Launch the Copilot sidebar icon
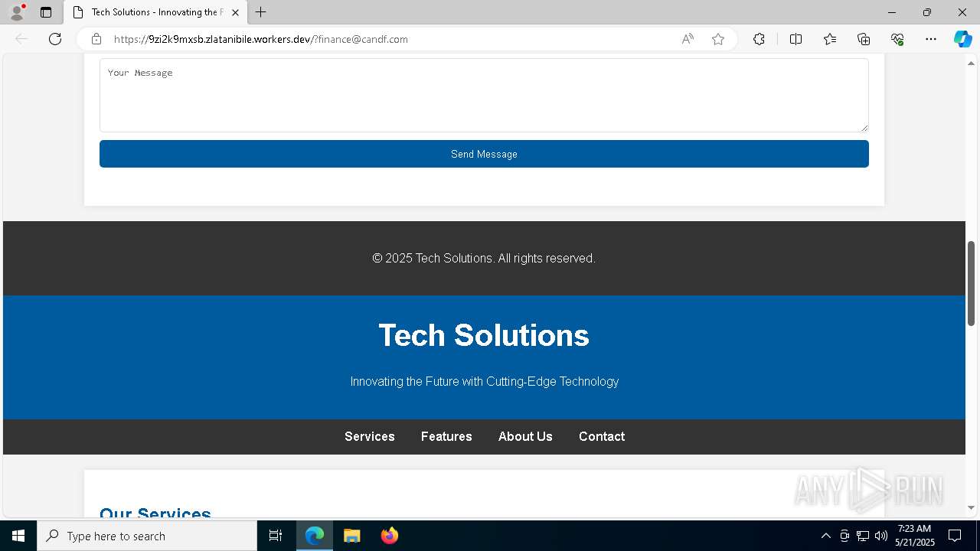The width and height of the screenshot is (980, 551). [963, 39]
